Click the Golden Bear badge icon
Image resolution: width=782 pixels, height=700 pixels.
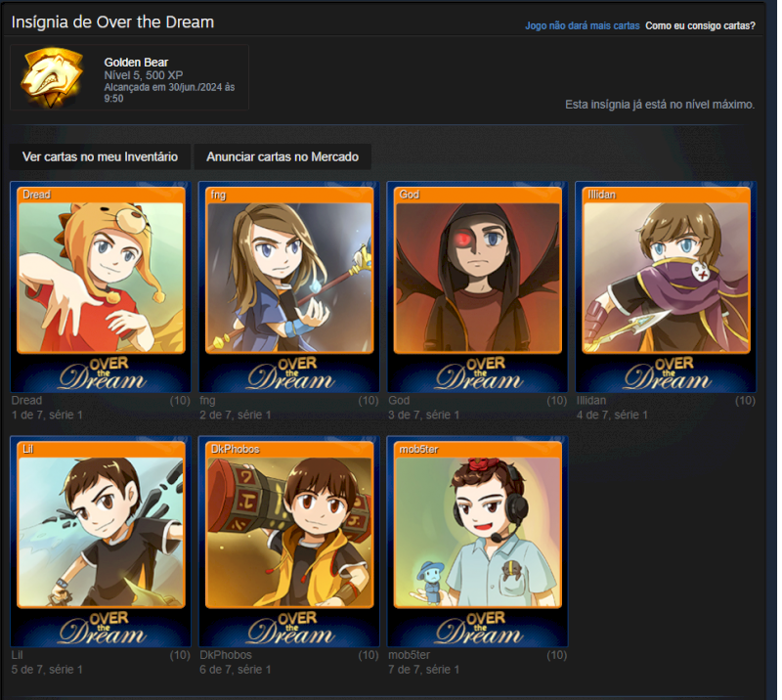[52, 77]
